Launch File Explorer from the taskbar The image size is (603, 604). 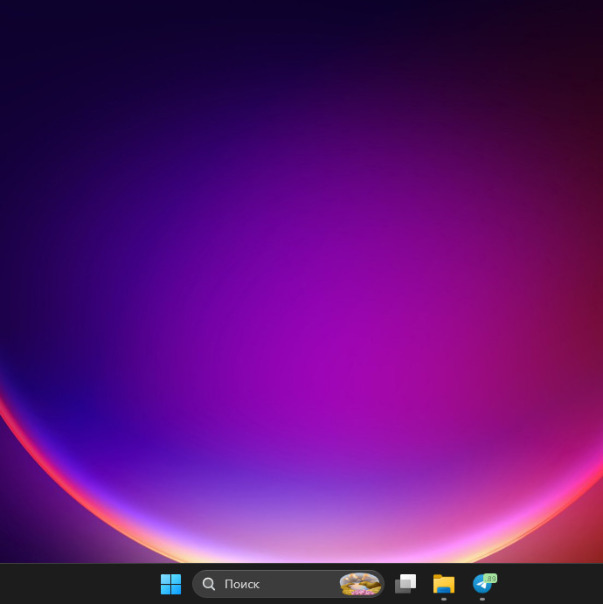444,584
